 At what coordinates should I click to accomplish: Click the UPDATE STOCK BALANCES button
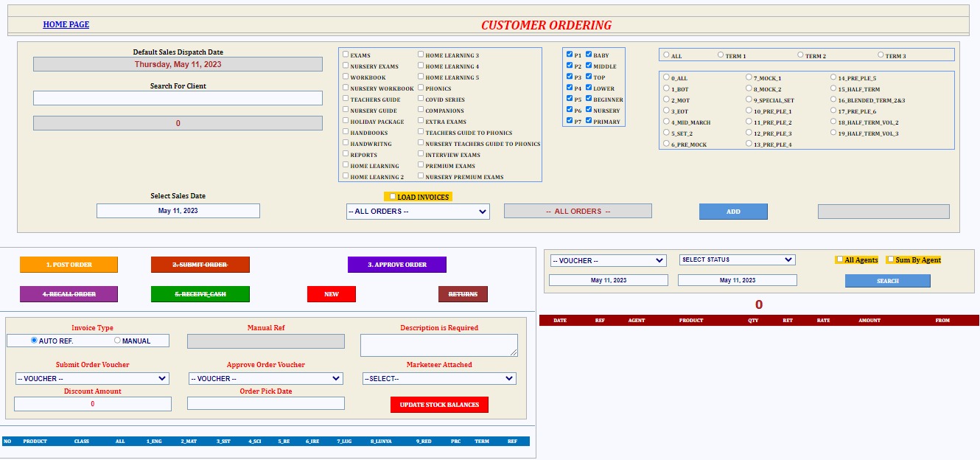(x=439, y=405)
